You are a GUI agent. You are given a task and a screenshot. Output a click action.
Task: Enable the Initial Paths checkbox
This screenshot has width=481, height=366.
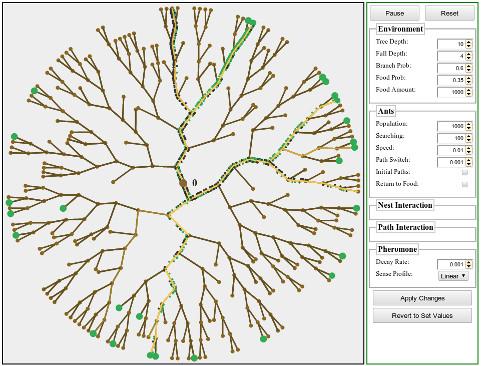click(x=465, y=172)
